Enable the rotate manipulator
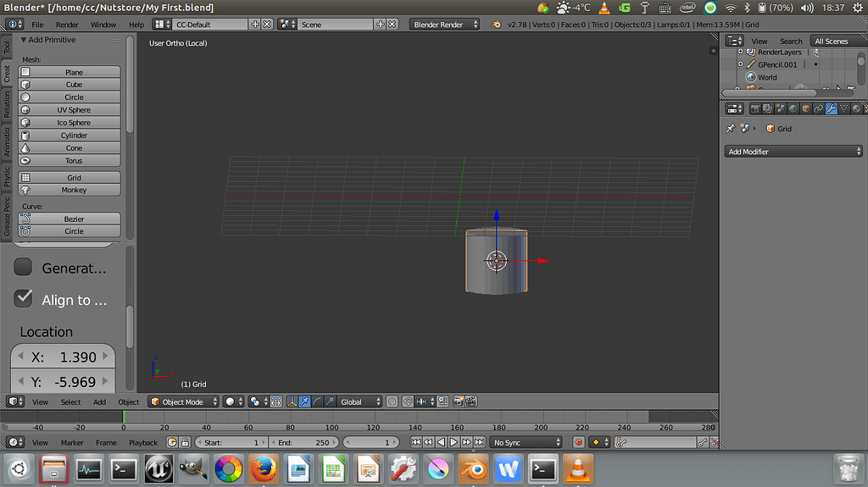This screenshot has height=487, width=868. 317,401
